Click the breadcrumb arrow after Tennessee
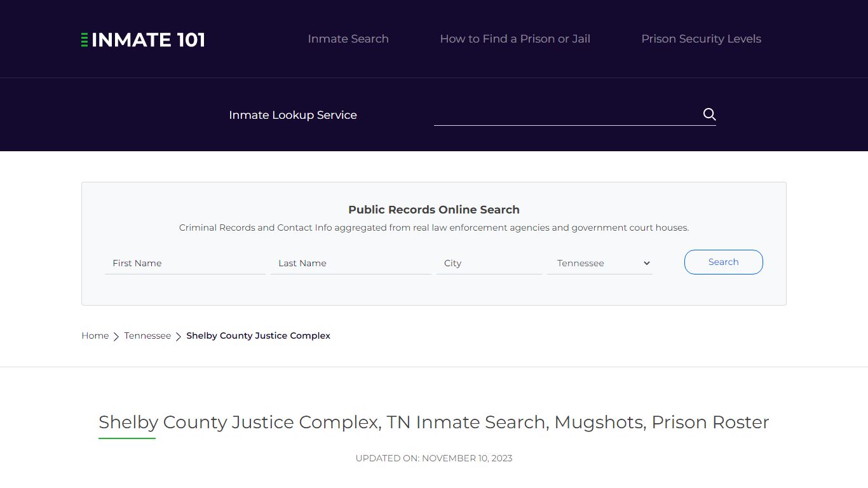868x488 pixels. [178, 336]
